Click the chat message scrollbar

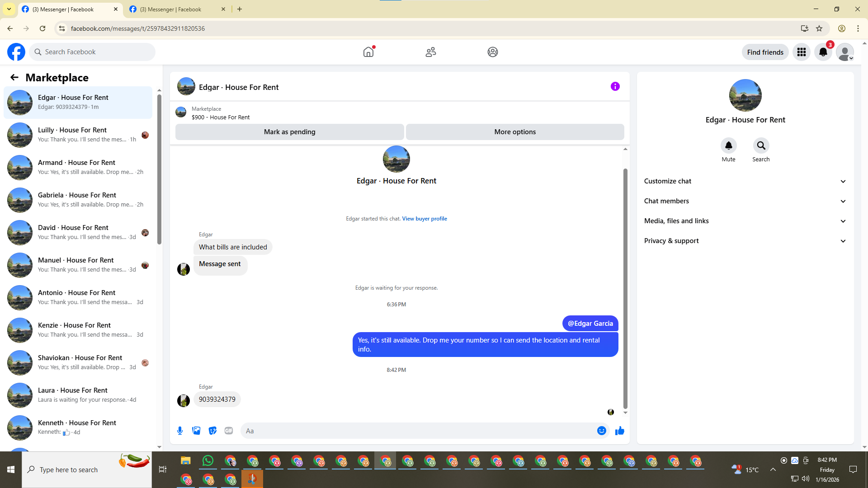pyautogui.click(x=625, y=289)
